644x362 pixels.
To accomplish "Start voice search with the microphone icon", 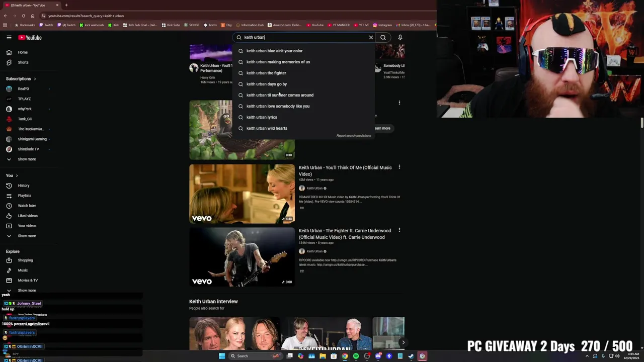I will [x=400, y=37].
